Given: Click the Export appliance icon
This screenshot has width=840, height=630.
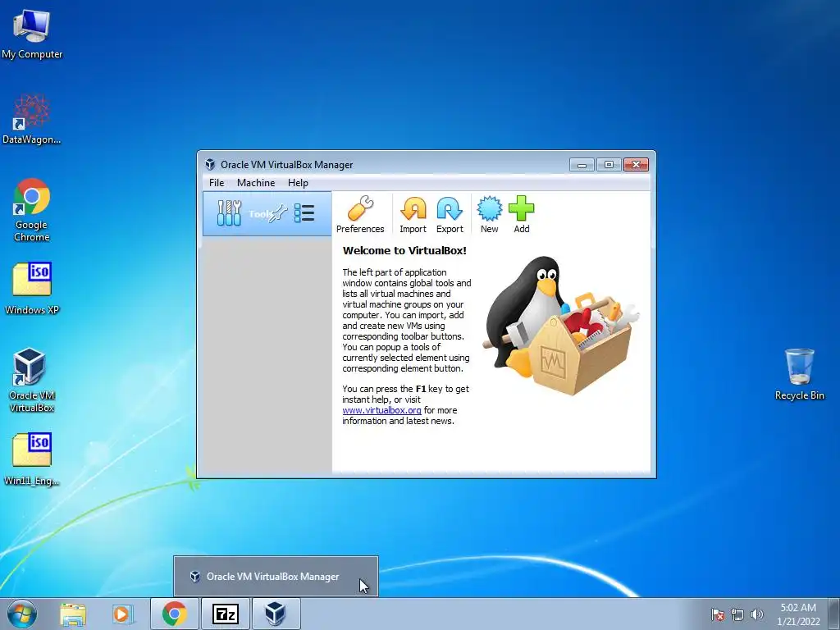Looking at the screenshot, I should click(x=450, y=214).
